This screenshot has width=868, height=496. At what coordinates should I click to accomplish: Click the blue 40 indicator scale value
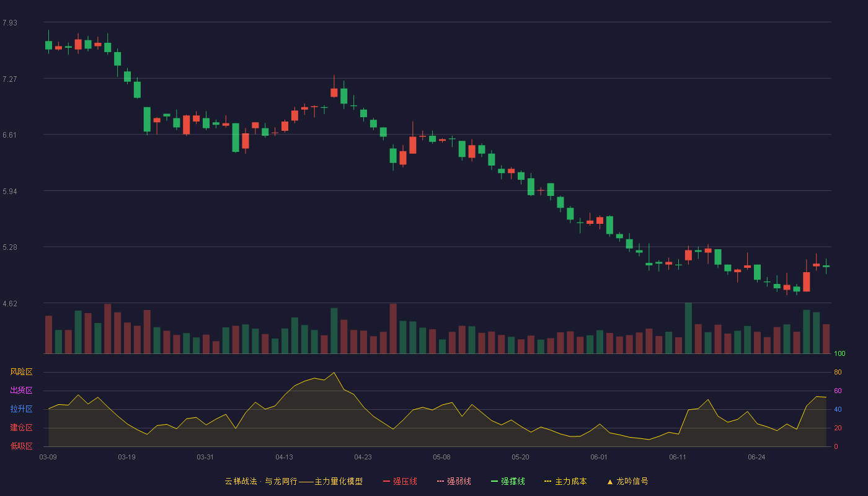pyautogui.click(x=838, y=409)
